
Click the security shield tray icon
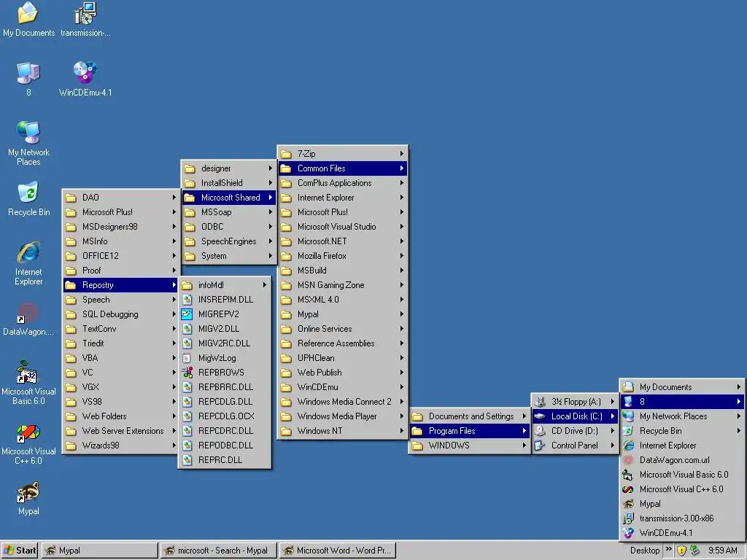[682, 551]
